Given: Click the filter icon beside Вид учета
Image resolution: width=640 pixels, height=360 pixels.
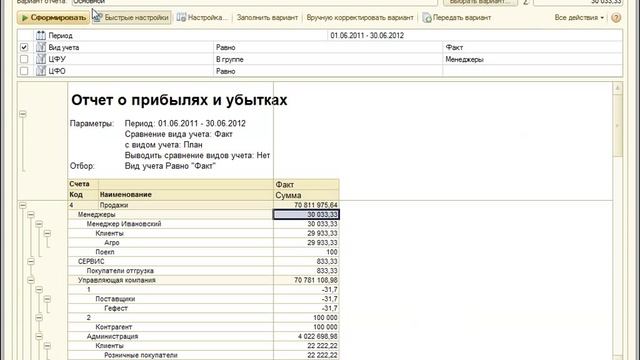Looking at the screenshot, I should click(x=41, y=47).
